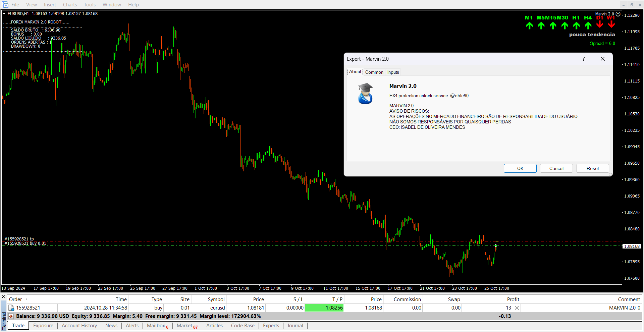Switch to the Inputs tab

click(393, 72)
